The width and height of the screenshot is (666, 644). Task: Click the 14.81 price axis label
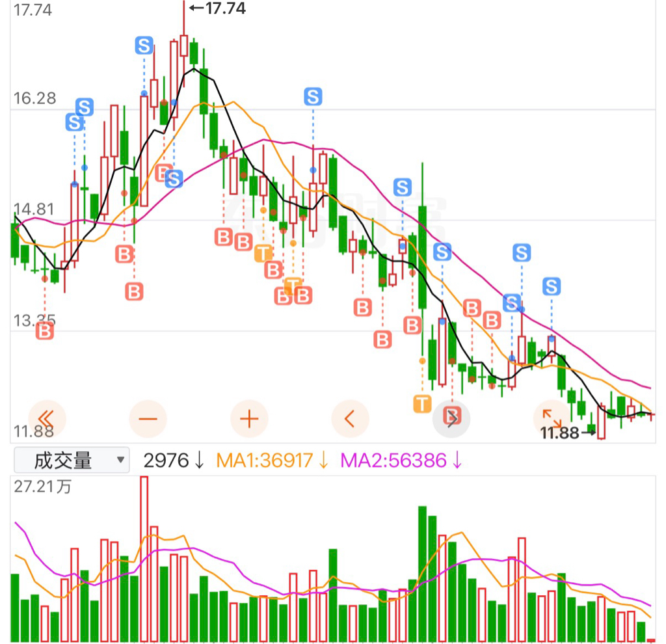(x=34, y=209)
